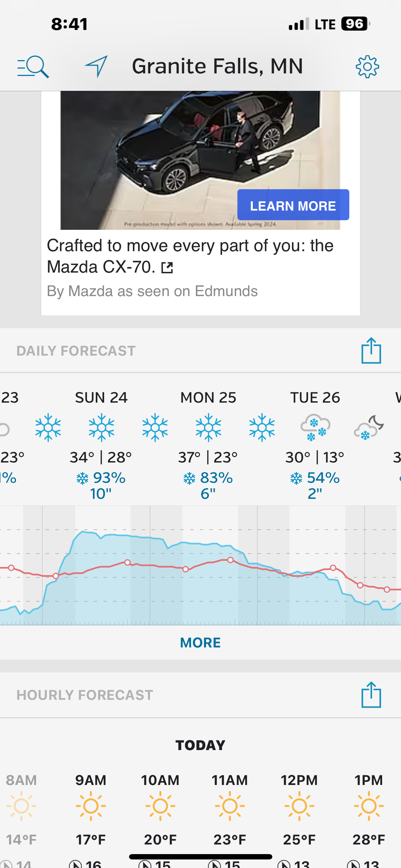
Task: Tap the snowflake icon above SUN 24
Action: point(102,428)
